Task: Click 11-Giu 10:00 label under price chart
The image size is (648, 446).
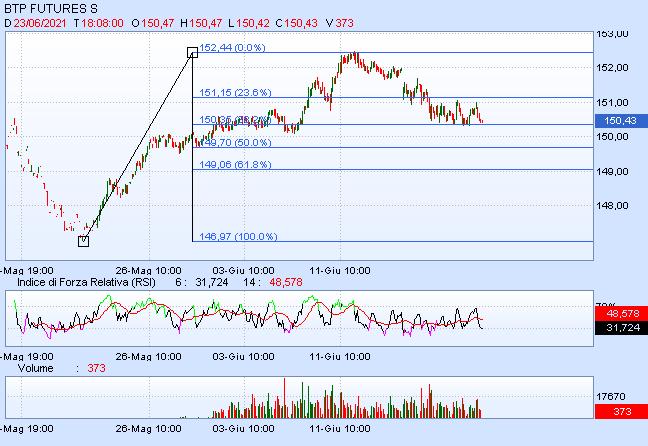Action: coord(340,271)
